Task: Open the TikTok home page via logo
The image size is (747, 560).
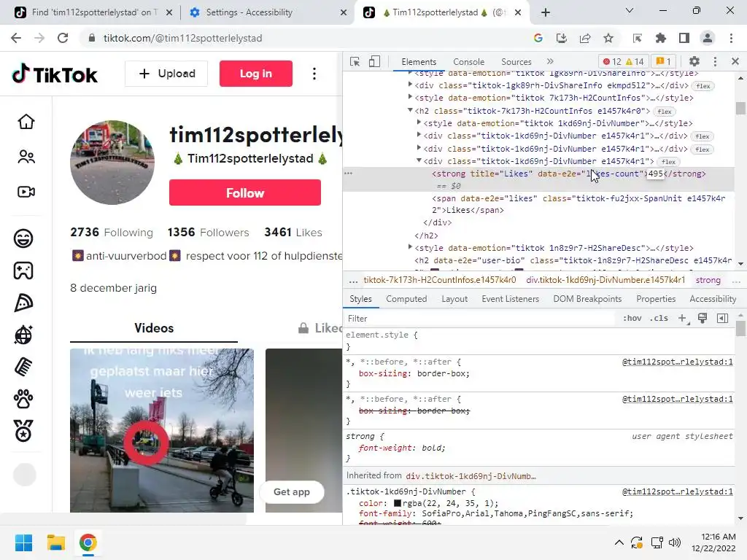Action: click(54, 74)
